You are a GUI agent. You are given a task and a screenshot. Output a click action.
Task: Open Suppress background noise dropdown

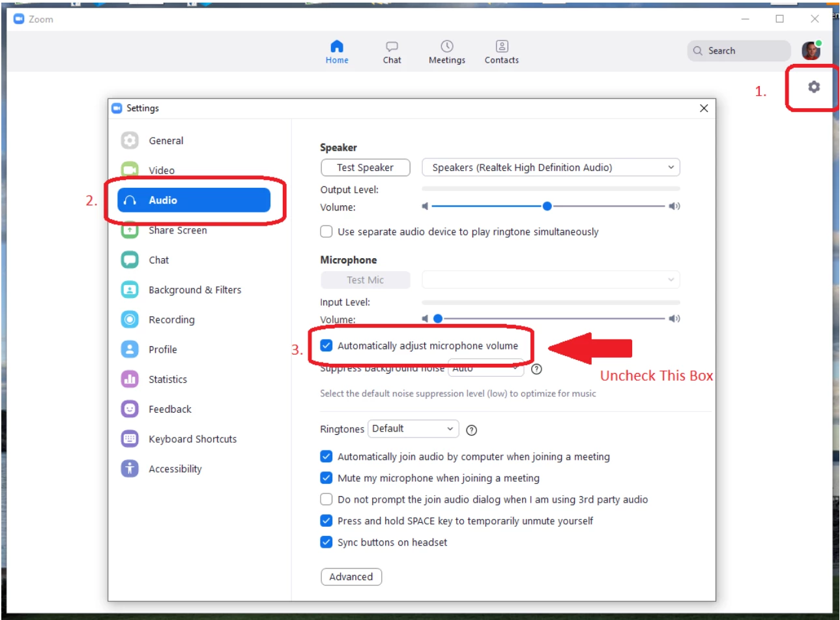[x=486, y=368]
